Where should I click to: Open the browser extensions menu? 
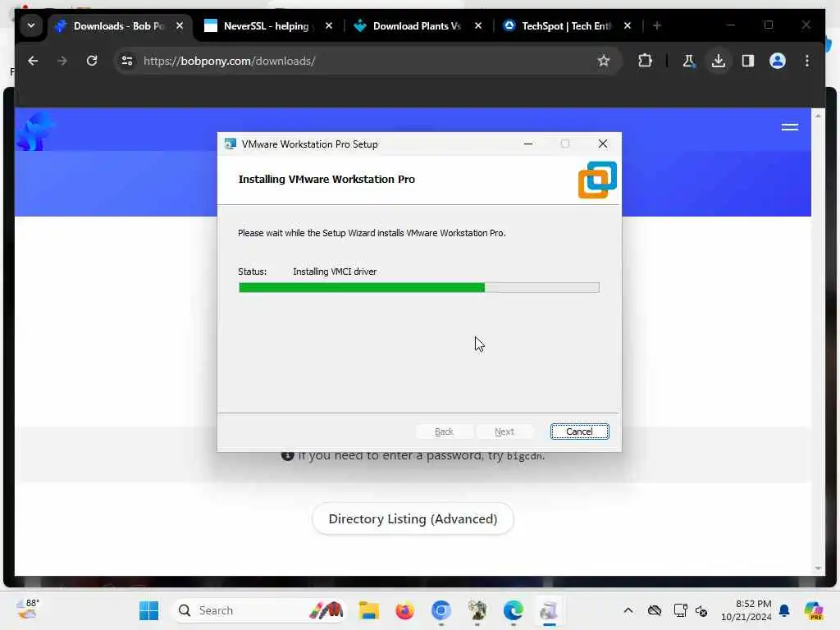[x=645, y=61]
